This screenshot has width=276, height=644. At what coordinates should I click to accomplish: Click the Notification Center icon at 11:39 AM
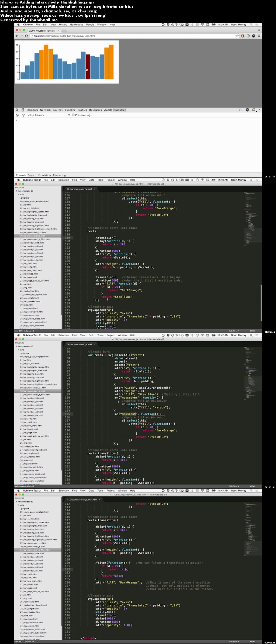[257, 25]
